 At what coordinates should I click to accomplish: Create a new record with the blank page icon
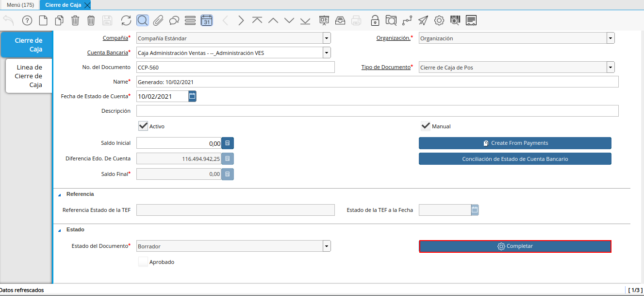[x=43, y=20]
